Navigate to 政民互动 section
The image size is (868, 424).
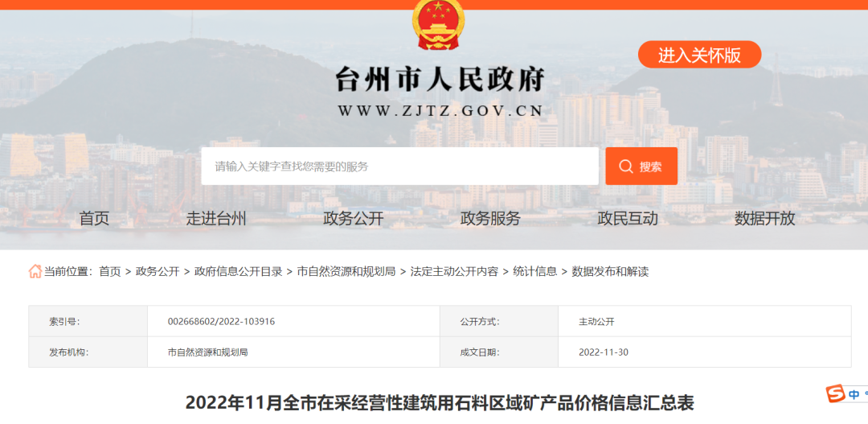(628, 218)
